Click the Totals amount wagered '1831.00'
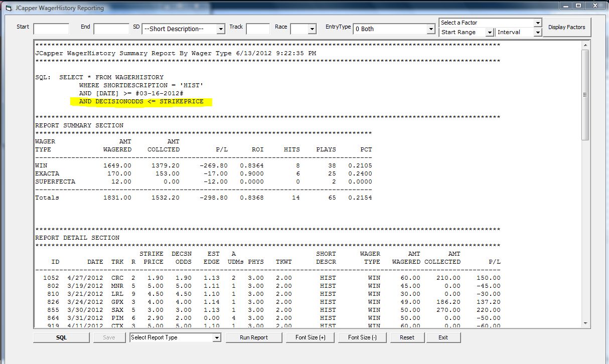Image resolution: width=609 pixels, height=364 pixels. pos(117,198)
